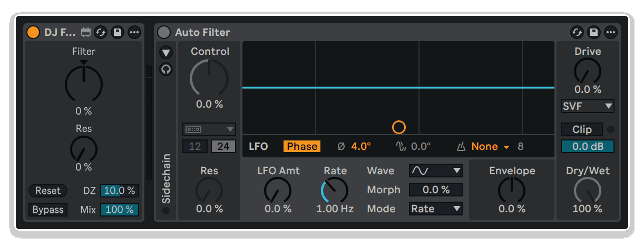Select the 12 dB slope button
Viewport: 644px width, 245px height.
coord(195,146)
